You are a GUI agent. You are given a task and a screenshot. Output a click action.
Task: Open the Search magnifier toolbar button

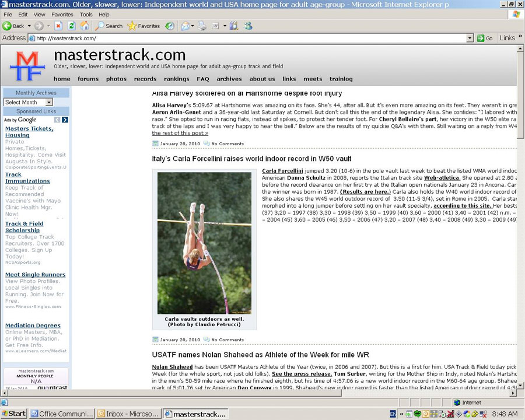pos(109,26)
